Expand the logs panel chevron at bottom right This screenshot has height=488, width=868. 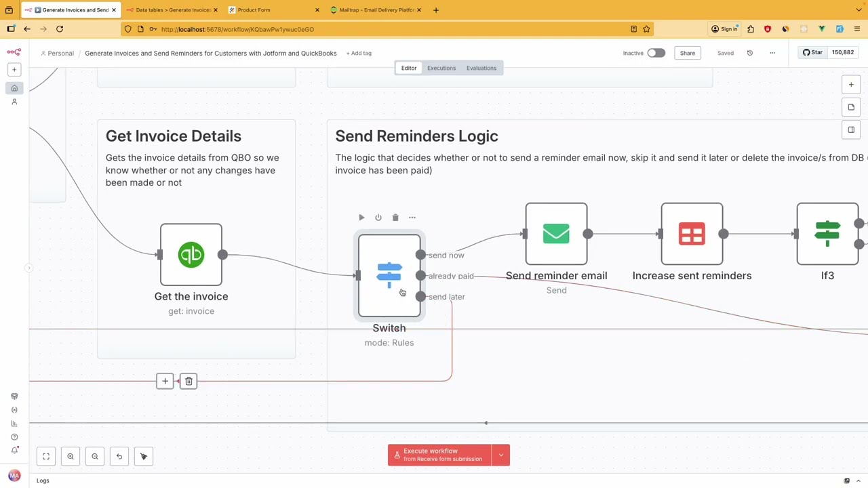[x=859, y=481]
